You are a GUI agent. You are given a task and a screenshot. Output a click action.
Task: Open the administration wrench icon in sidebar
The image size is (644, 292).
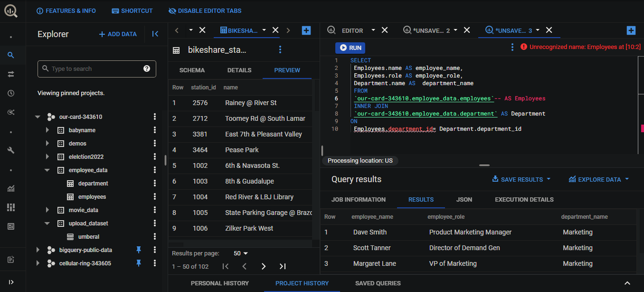11,150
